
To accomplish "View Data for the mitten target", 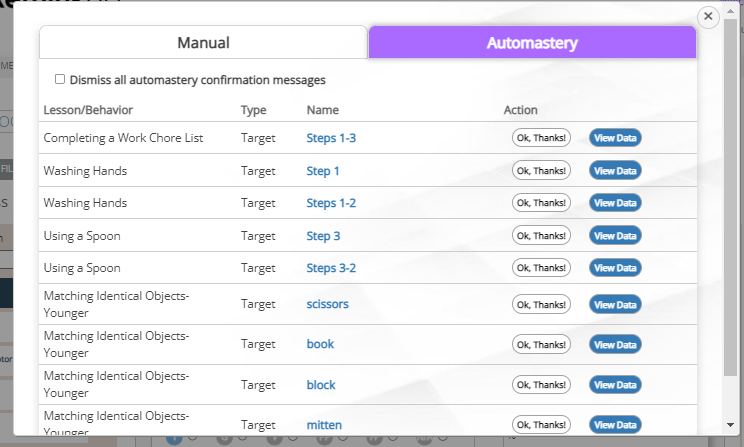I will 615,424.
